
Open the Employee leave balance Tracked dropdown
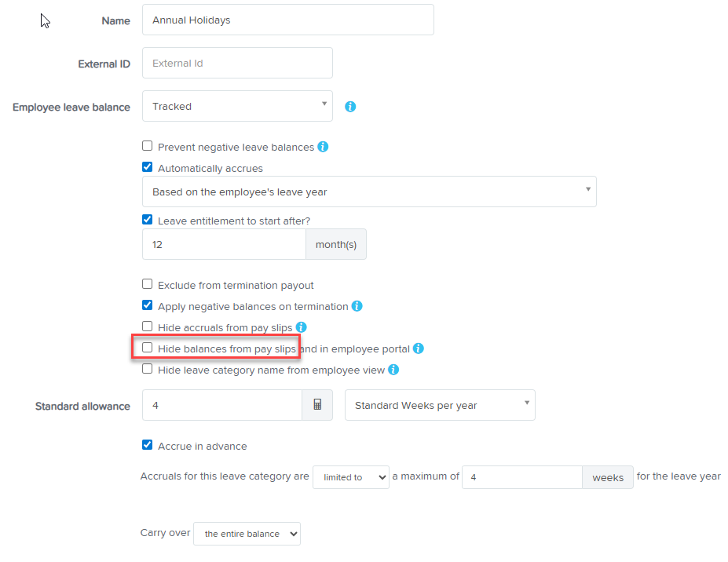[237, 106]
